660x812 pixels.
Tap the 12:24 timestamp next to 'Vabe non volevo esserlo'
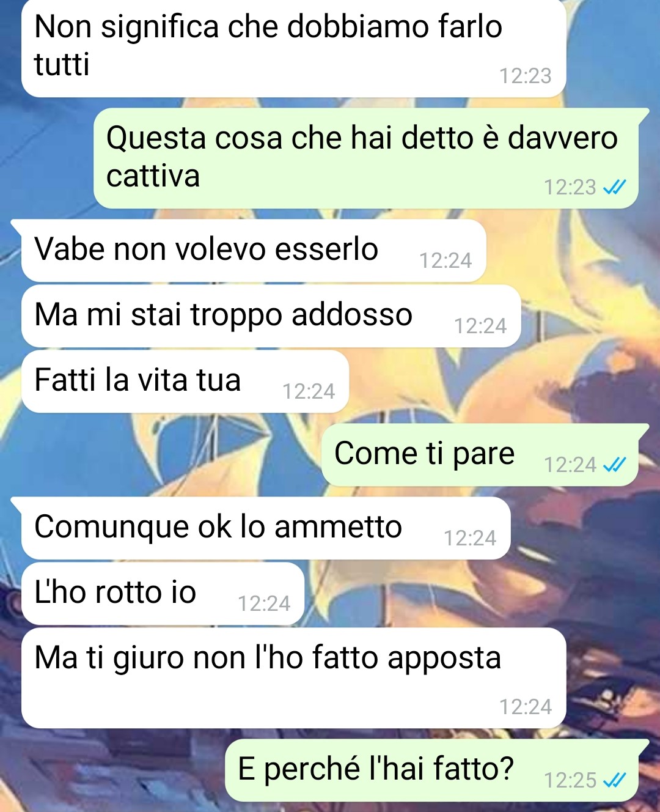point(446,260)
